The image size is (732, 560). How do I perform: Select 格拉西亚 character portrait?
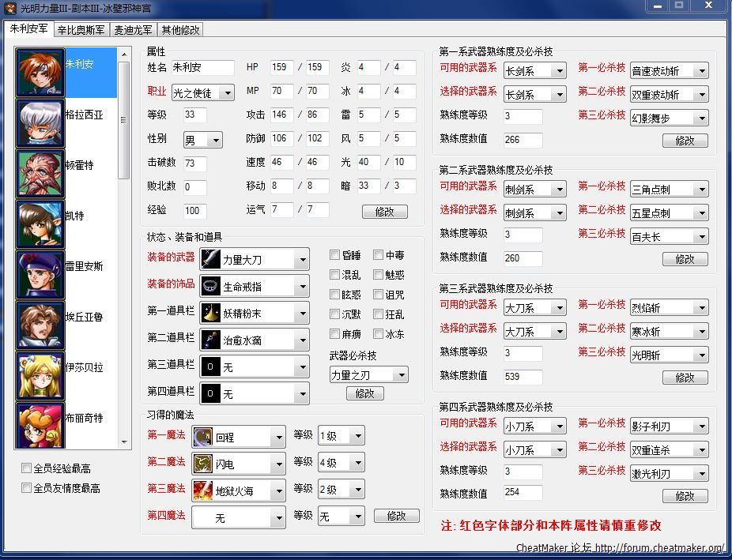coord(40,124)
